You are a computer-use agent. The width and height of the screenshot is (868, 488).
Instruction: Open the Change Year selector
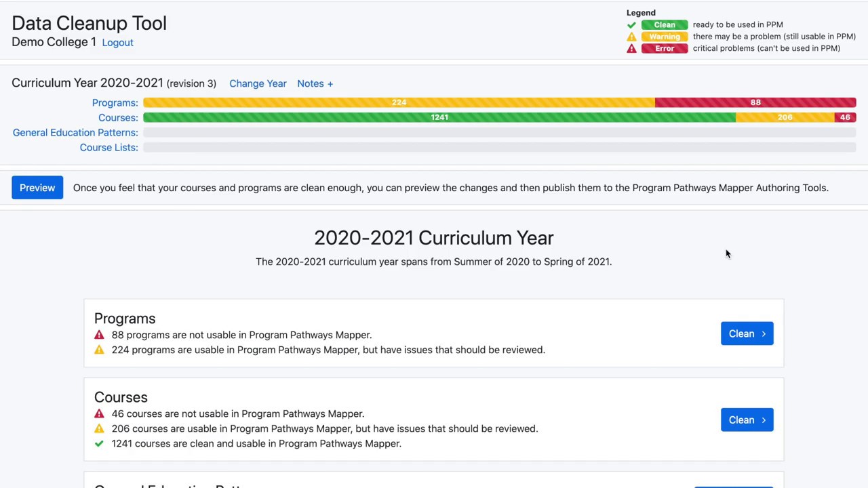258,83
